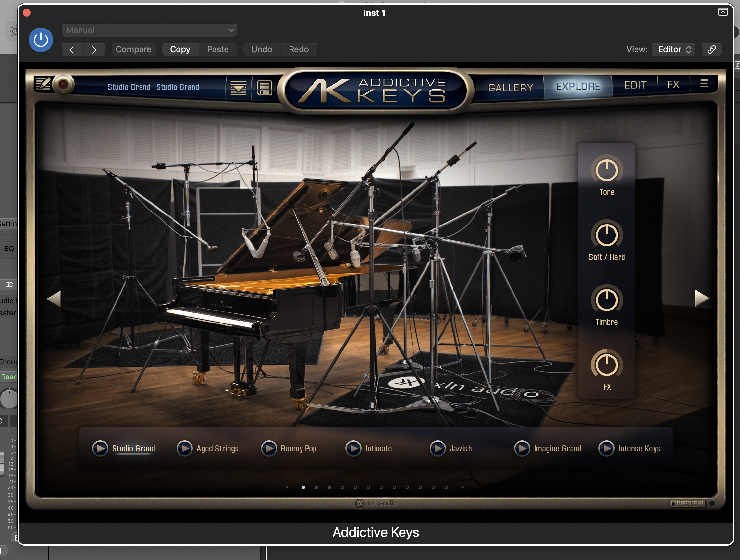
Task: Play the Studio Grand preset preview
Action: [x=100, y=448]
